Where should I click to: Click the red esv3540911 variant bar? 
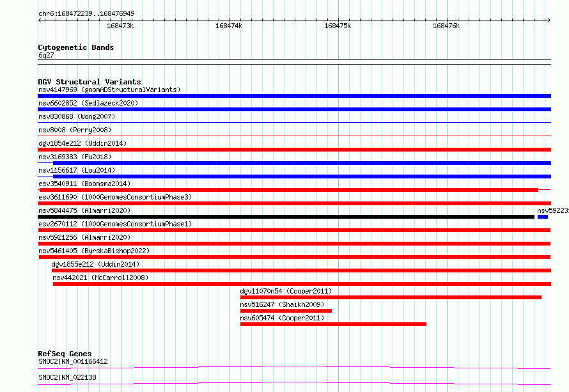click(289, 190)
